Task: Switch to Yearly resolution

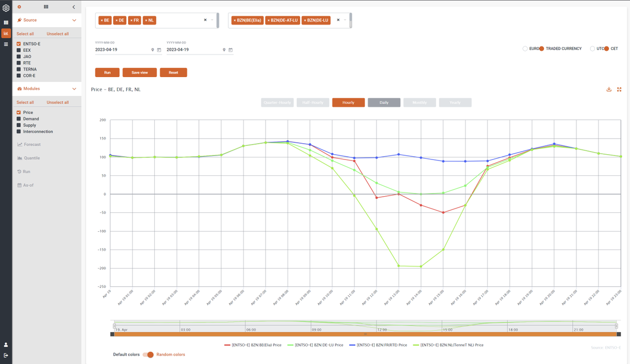Action: (x=455, y=102)
